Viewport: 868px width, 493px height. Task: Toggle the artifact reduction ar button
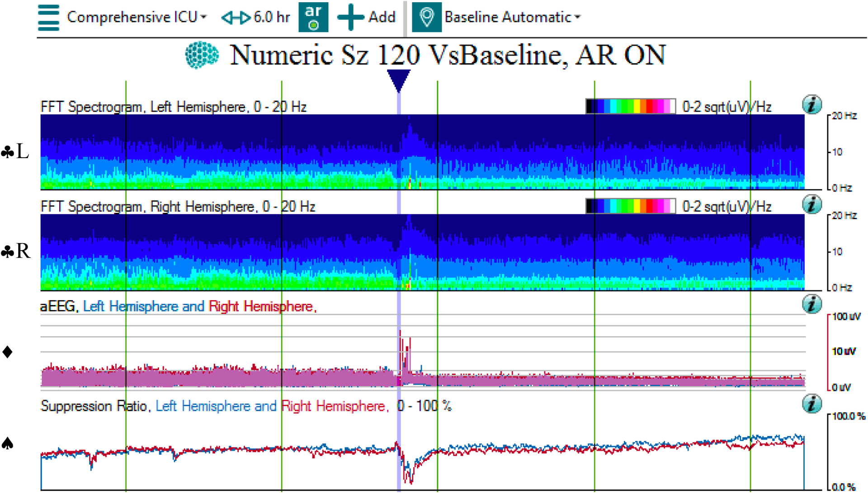pyautogui.click(x=313, y=17)
